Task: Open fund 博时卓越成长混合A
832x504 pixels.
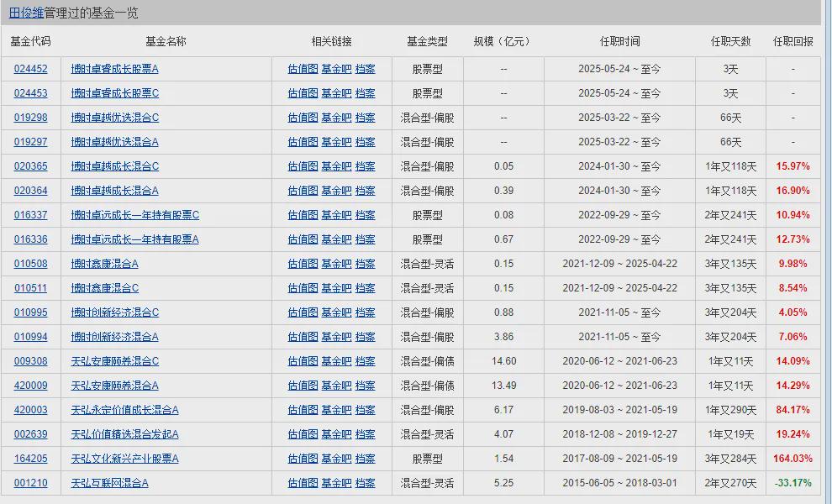Action: click(x=114, y=191)
